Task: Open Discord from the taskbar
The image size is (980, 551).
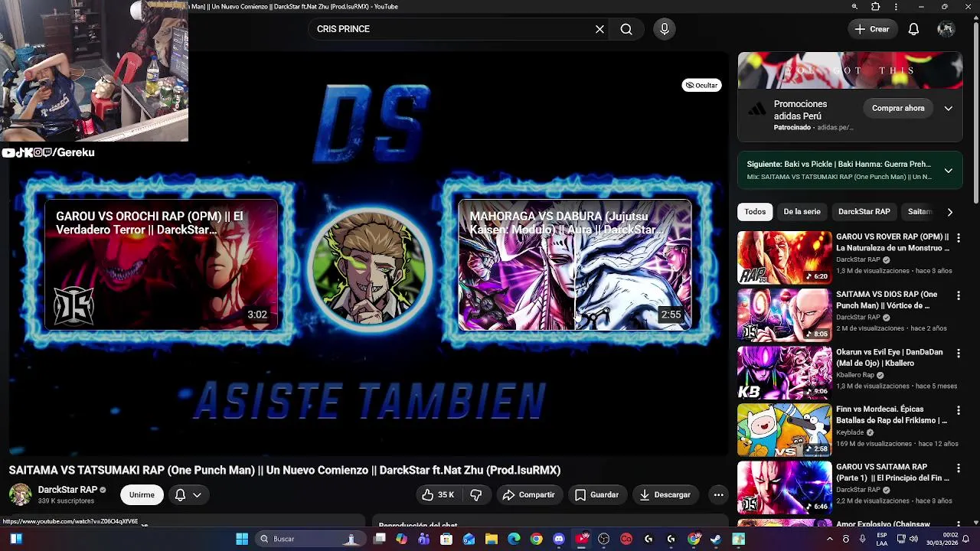Action: tap(559, 539)
